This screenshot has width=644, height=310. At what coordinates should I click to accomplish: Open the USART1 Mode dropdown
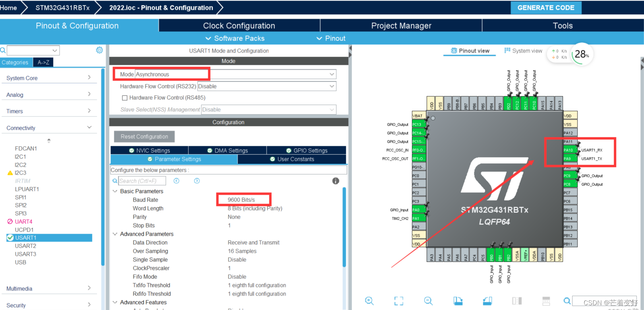pyautogui.click(x=236, y=74)
